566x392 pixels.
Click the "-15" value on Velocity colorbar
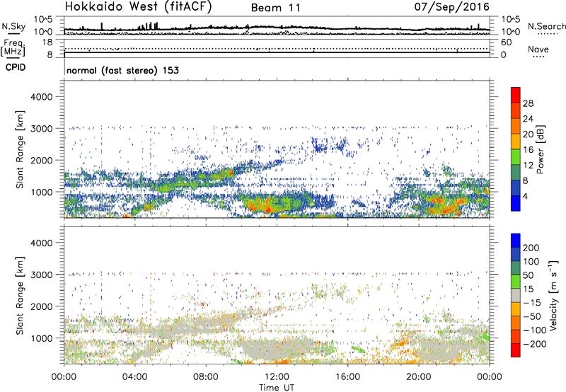tap(531, 302)
